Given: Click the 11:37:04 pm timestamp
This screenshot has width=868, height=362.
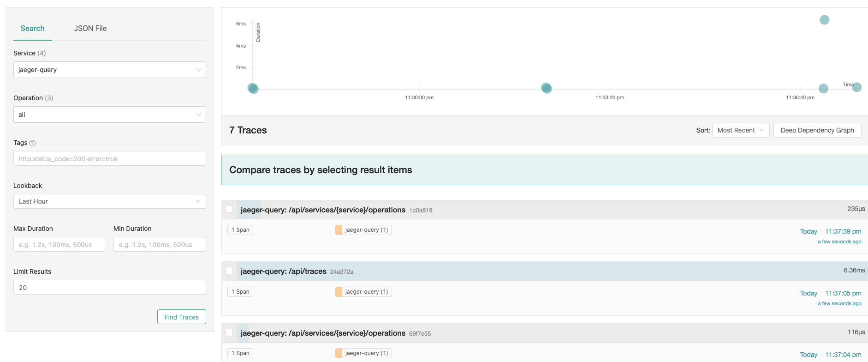Looking at the screenshot, I should [x=843, y=355].
